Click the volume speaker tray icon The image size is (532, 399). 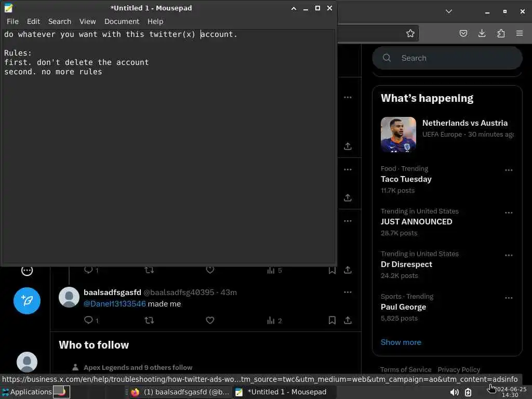pos(454,392)
